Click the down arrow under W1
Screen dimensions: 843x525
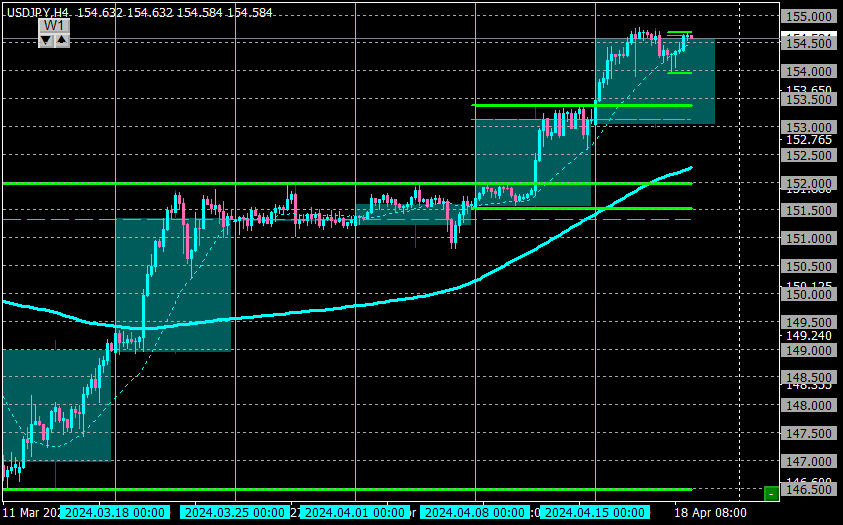[46, 40]
